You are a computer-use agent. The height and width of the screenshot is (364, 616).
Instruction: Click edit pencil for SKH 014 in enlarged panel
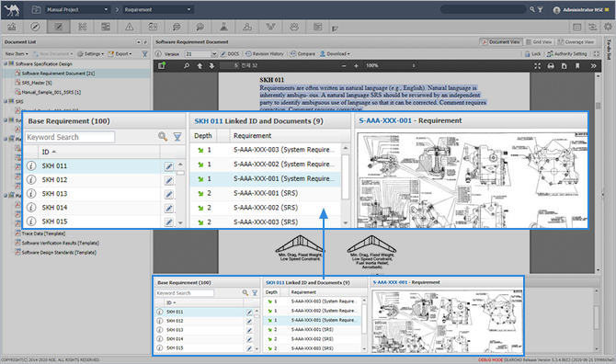click(x=169, y=208)
